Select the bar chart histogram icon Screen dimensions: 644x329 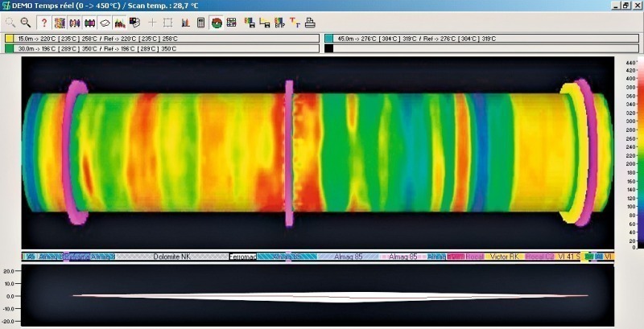click(186, 23)
